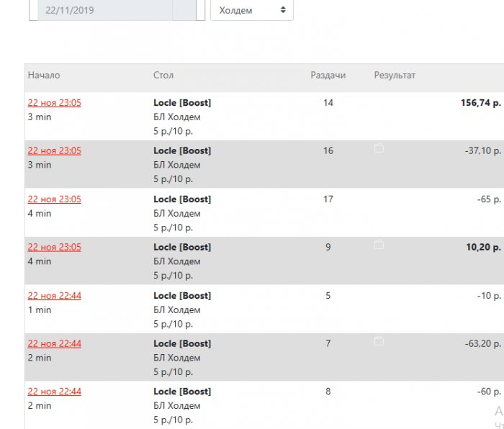504x429 pixels.
Task: Click Locle [Boost] table name in the top row
Action: tap(182, 103)
